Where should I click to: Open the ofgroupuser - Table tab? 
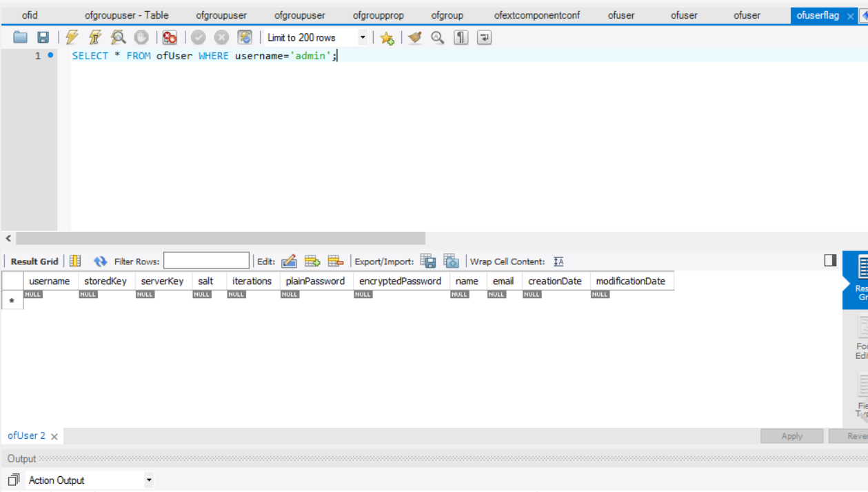coord(127,15)
